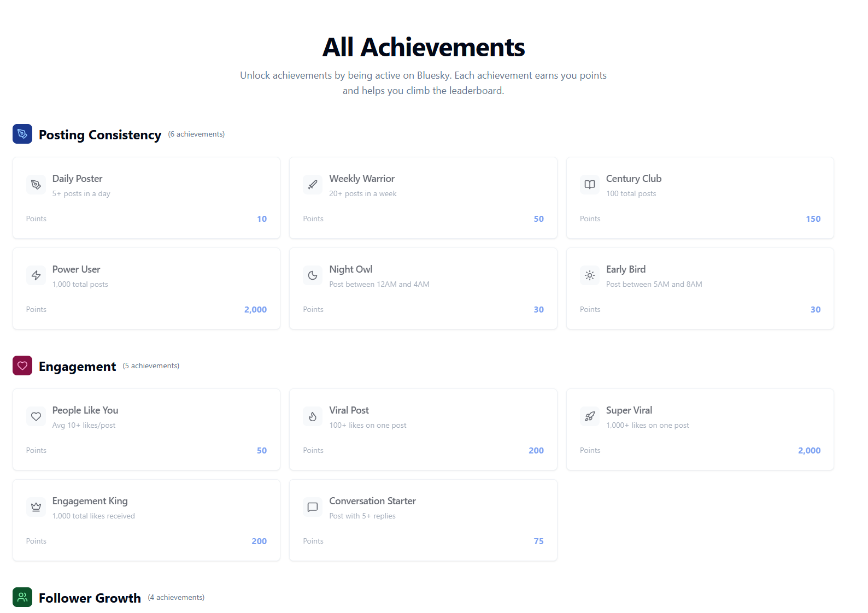Click the Weekly Warrior sword icon
Viewport: 868px width, 613px height.
pyautogui.click(x=313, y=185)
